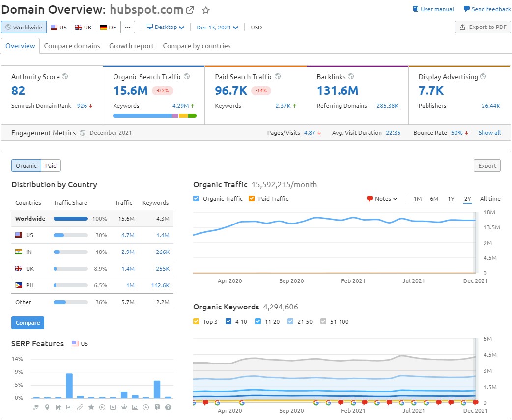Select the UK database tab in top bar

point(84,28)
